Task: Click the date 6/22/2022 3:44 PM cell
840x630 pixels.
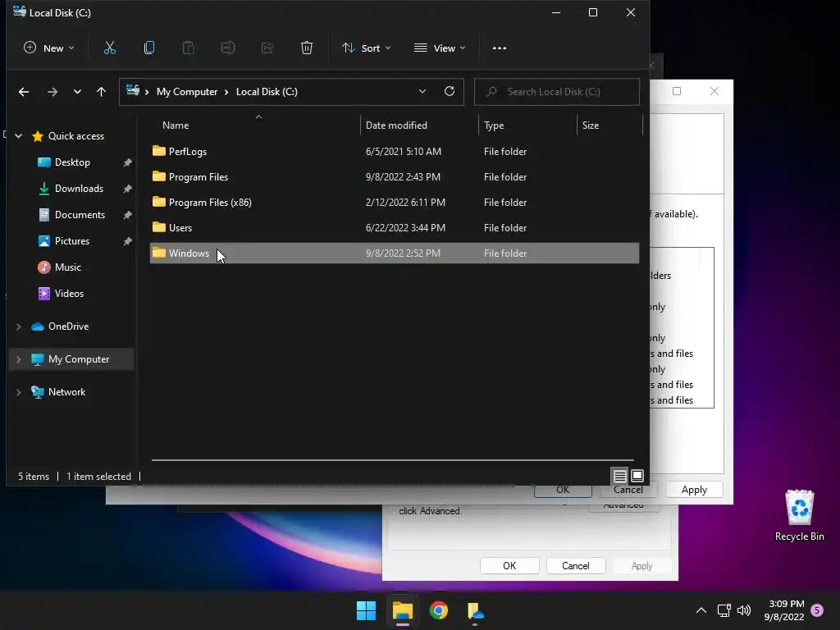Action: click(x=405, y=228)
